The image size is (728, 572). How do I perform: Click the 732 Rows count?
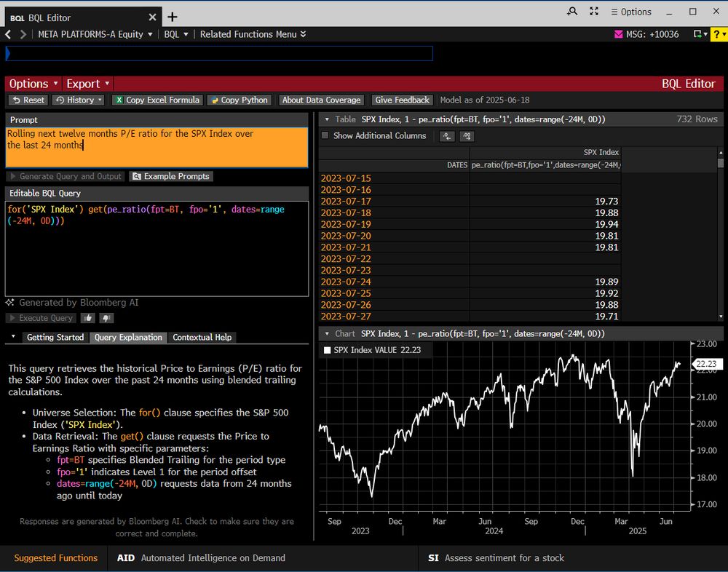(697, 119)
